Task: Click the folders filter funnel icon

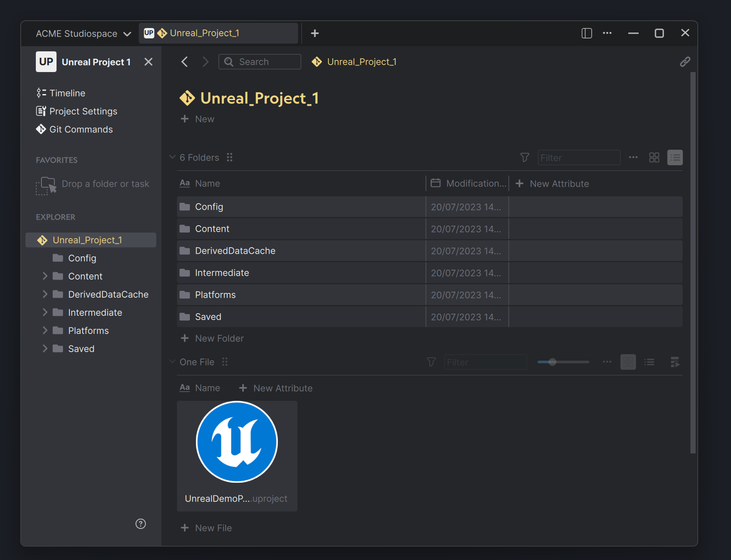Action: pyautogui.click(x=525, y=157)
